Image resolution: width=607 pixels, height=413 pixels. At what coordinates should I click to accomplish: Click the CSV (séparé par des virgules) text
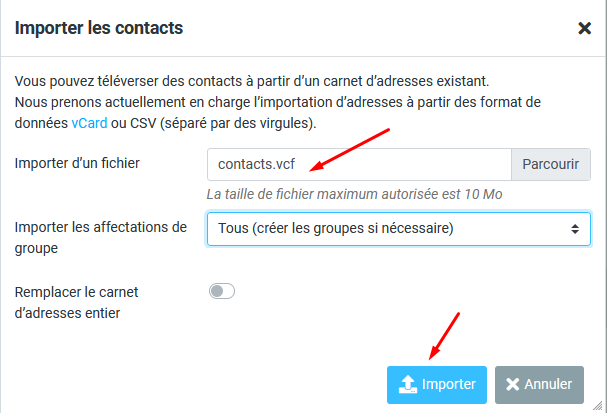[x=223, y=123]
